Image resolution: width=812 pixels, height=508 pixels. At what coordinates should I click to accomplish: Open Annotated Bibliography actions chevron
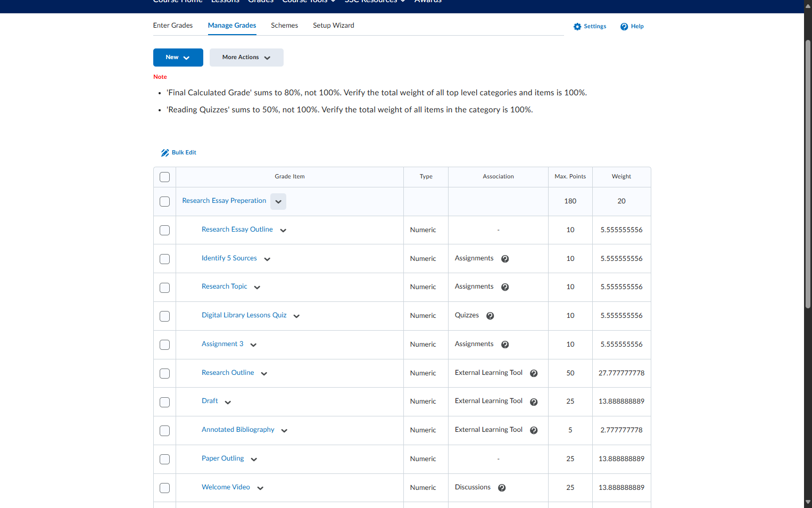284,431
